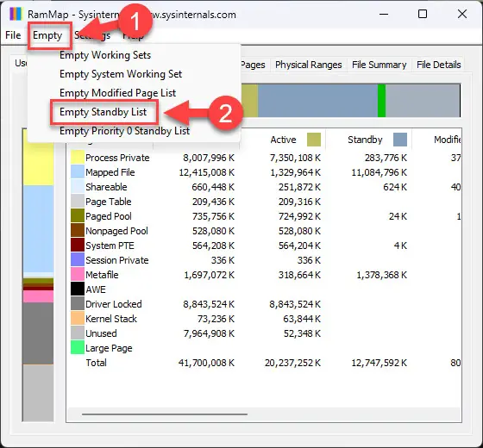This screenshot has height=448, width=483.
Task: Click the Metafile pink swatch
Action: [x=78, y=275]
